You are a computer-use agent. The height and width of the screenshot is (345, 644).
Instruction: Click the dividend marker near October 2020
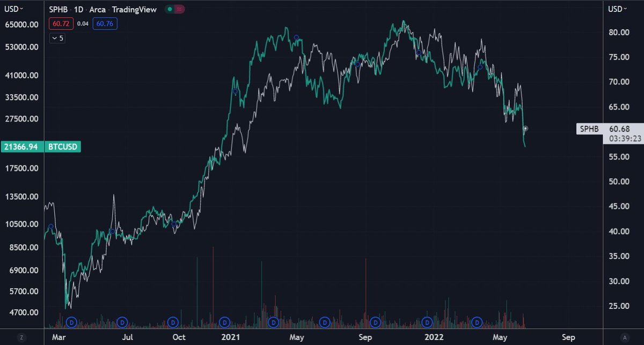tap(172, 322)
